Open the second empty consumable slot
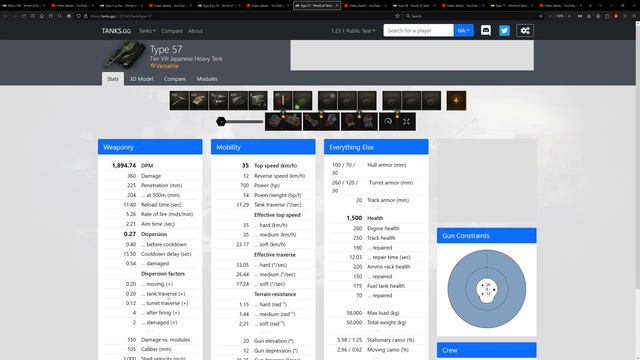640x360 pixels. [411, 100]
